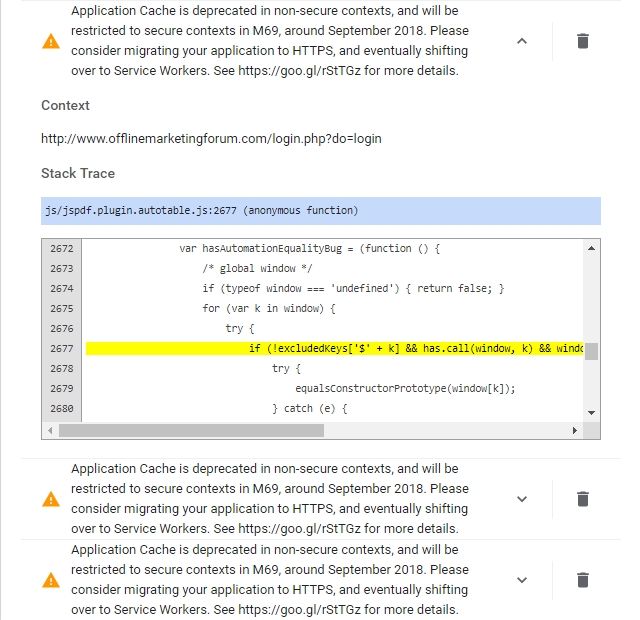This screenshot has height=620, width=640.
Task: Click line number 2679 in gutter
Action: (62, 389)
